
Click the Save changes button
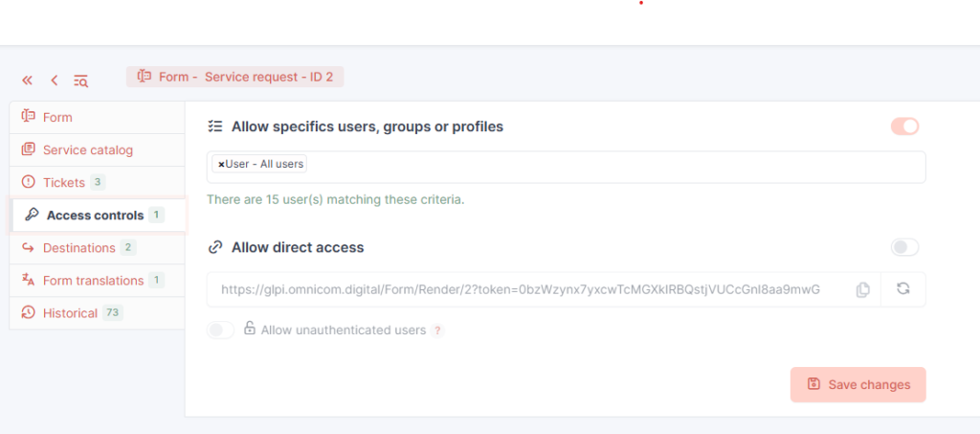pos(857,384)
